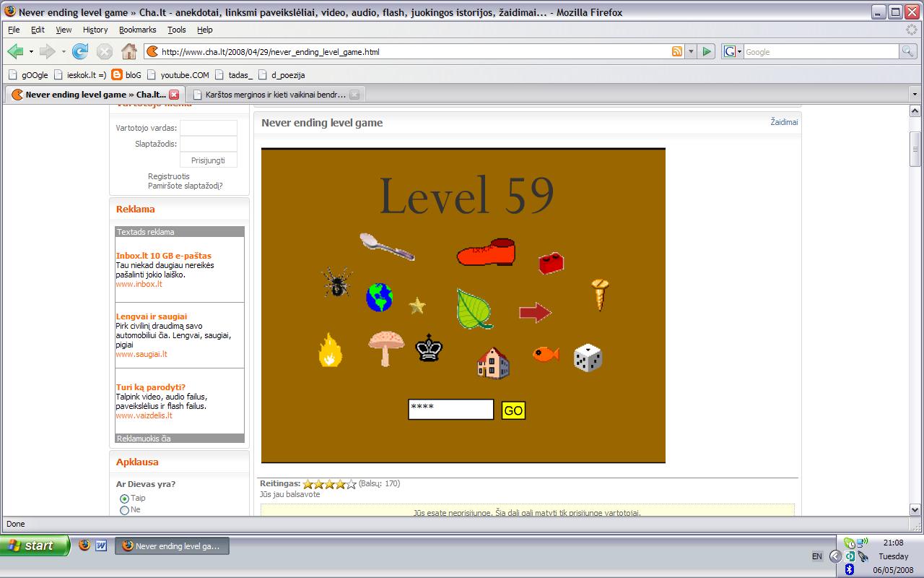
Task: Click the yellow GO button
Action: click(x=513, y=410)
